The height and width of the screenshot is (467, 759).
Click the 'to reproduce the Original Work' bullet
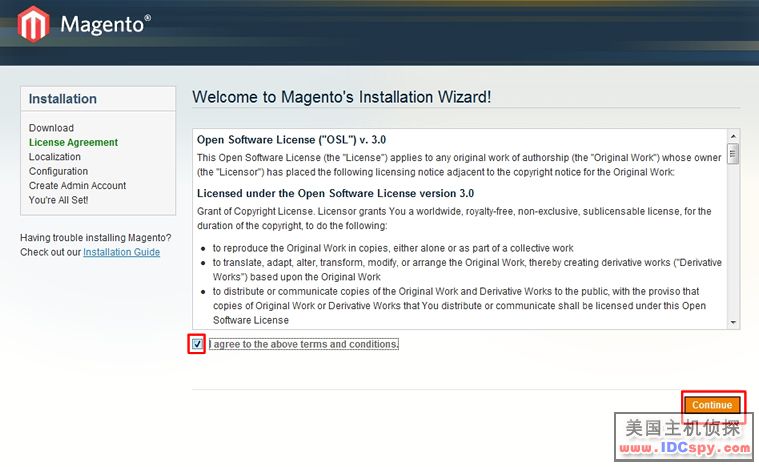393,248
